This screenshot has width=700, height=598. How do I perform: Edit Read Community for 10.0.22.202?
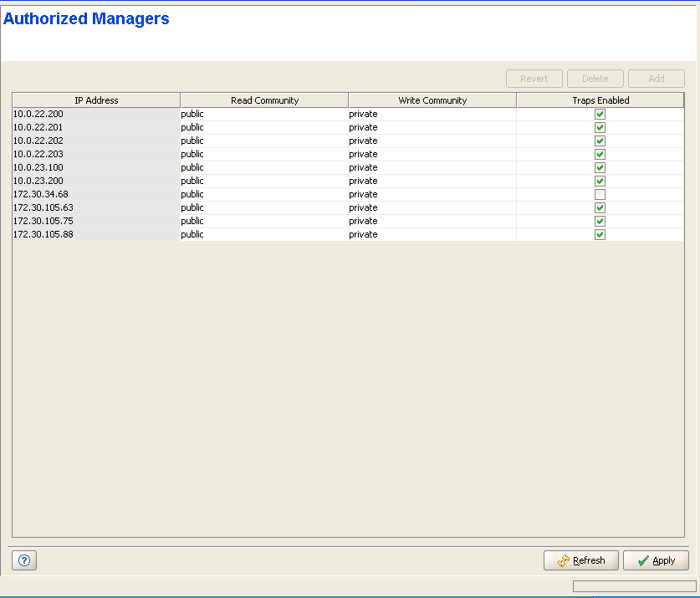(263, 141)
